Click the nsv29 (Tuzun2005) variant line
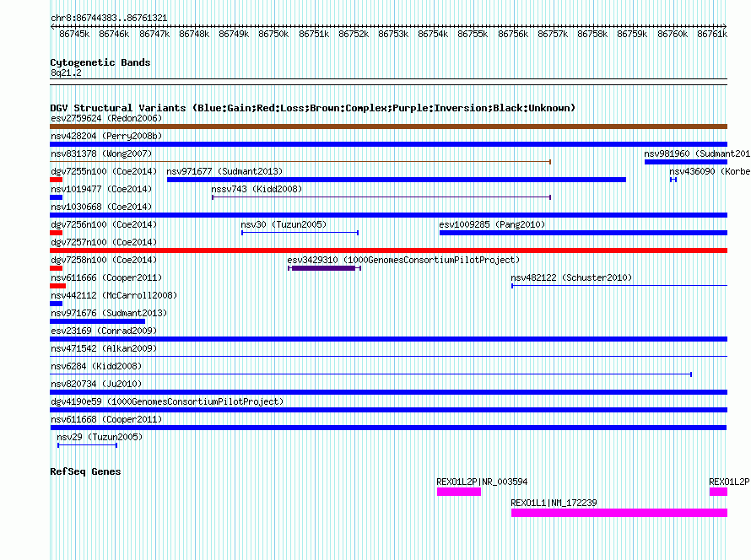 [87, 445]
